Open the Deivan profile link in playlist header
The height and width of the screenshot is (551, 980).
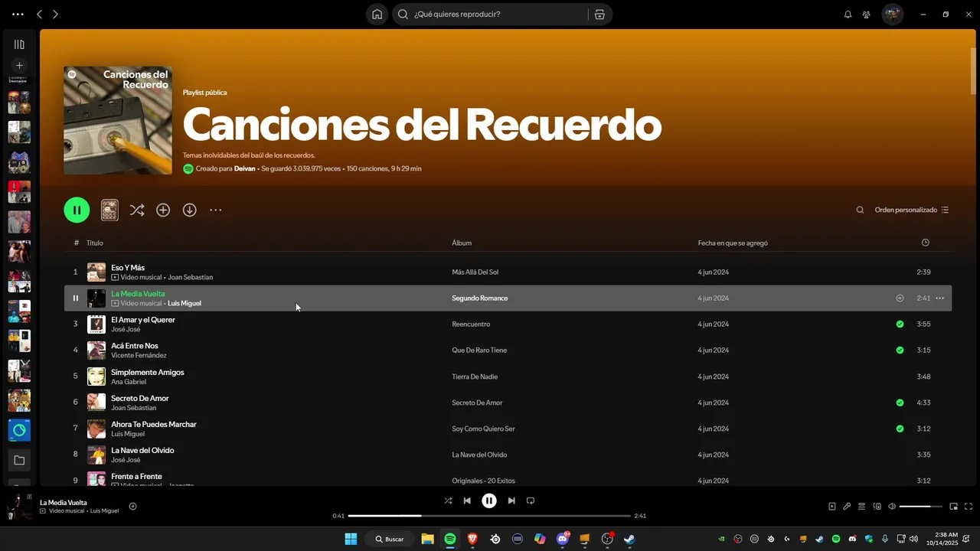click(245, 168)
